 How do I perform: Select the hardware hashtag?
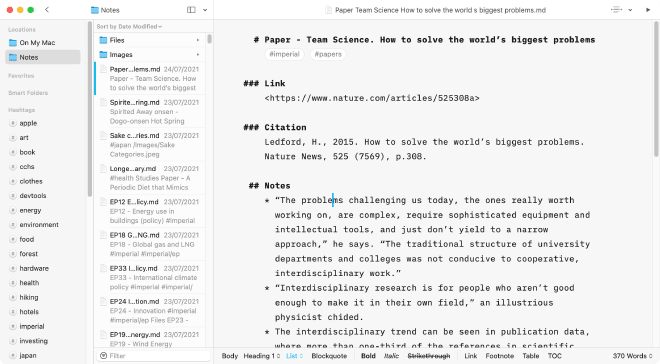(34, 268)
